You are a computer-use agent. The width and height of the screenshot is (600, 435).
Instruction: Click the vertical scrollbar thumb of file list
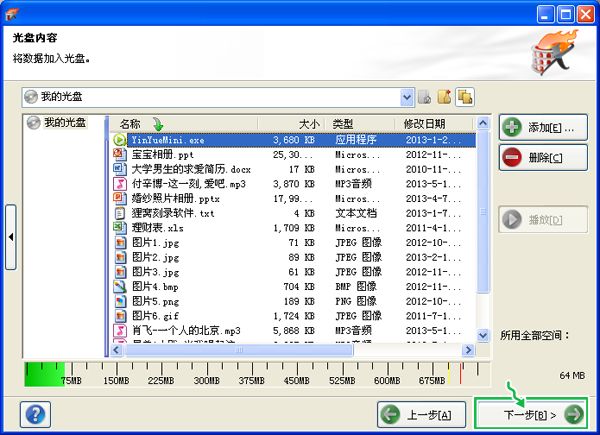[x=483, y=212]
